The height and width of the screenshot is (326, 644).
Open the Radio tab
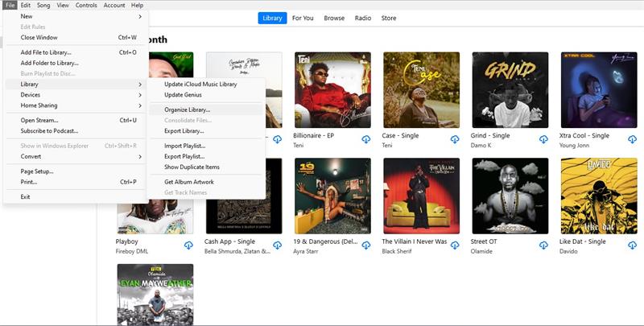coord(363,18)
